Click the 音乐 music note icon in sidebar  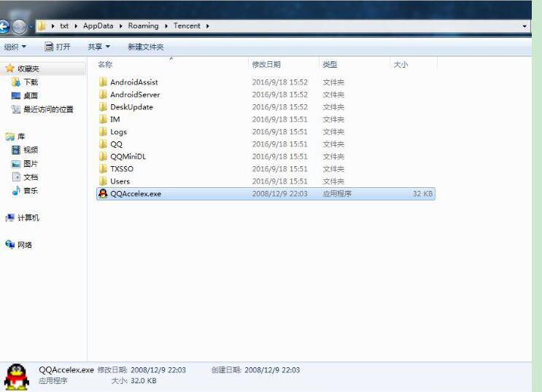coord(16,191)
